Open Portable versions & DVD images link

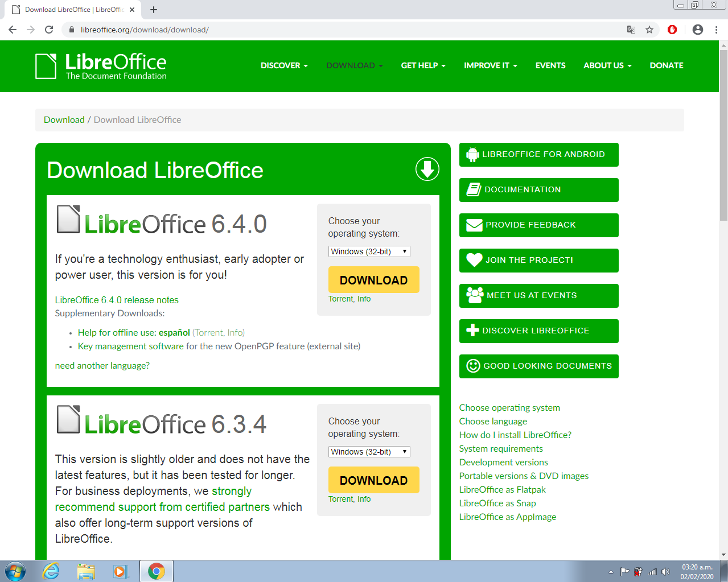click(524, 476)
